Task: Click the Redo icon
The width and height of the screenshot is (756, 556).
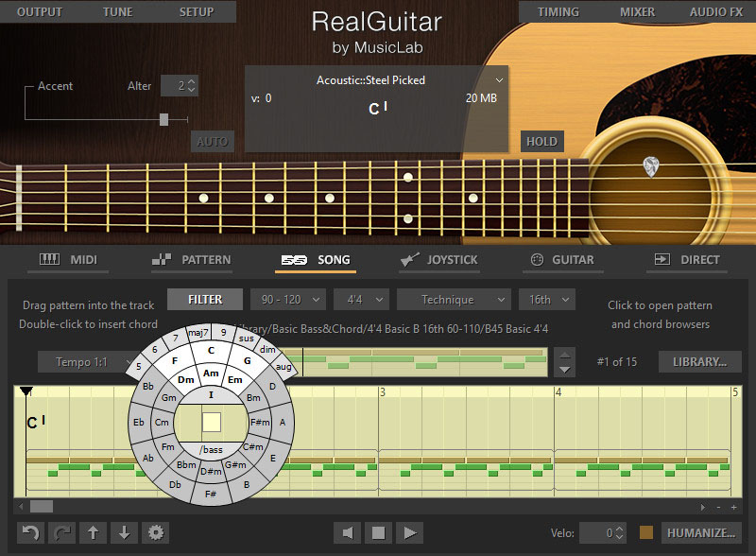Action: (x=60, y=533)
